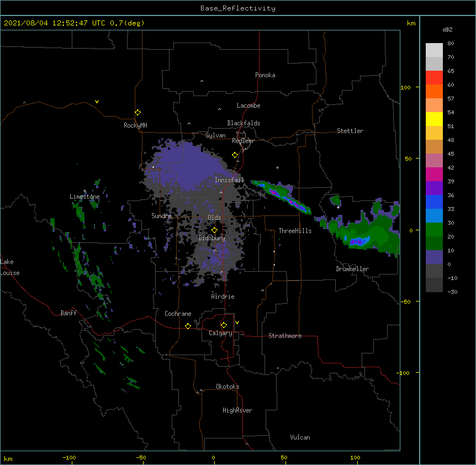The width and height of the screenshot is (476, 465).
Task: Click the Olds label
Action: [214, 218]
